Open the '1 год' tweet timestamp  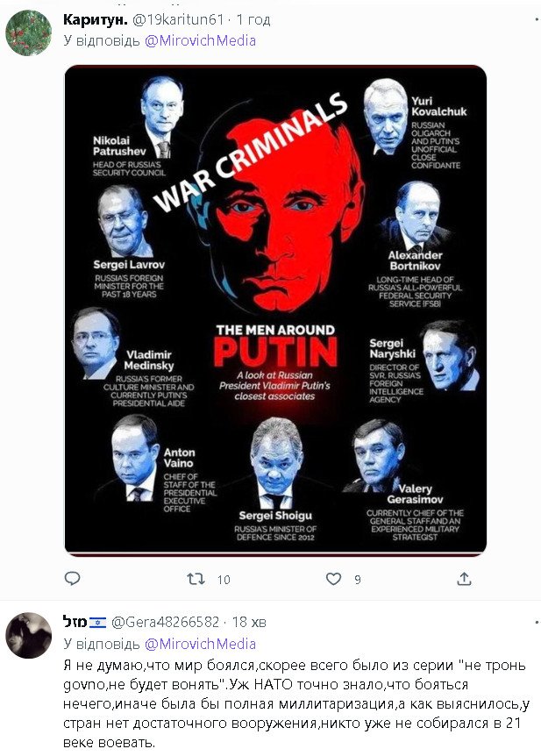pos(253,19)
